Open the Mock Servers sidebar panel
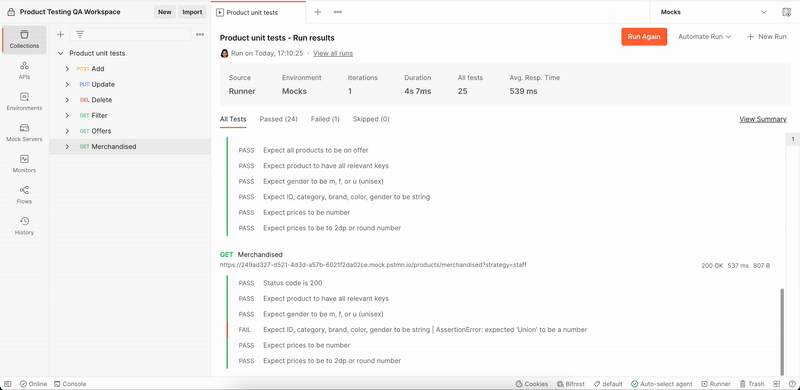Screen dimensions: 800x390 coord(24,133)
